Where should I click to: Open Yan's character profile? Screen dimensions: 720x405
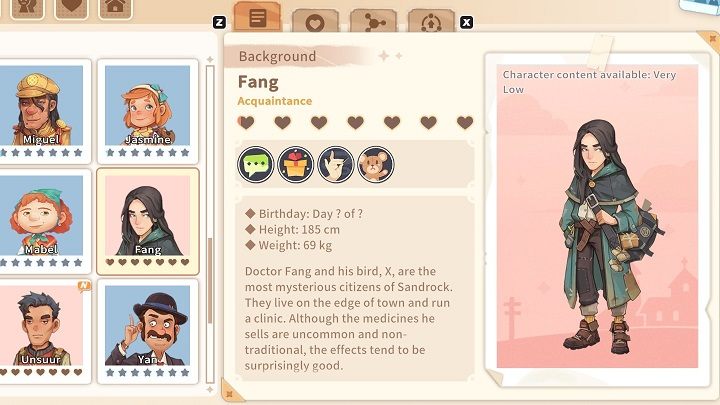147,332
